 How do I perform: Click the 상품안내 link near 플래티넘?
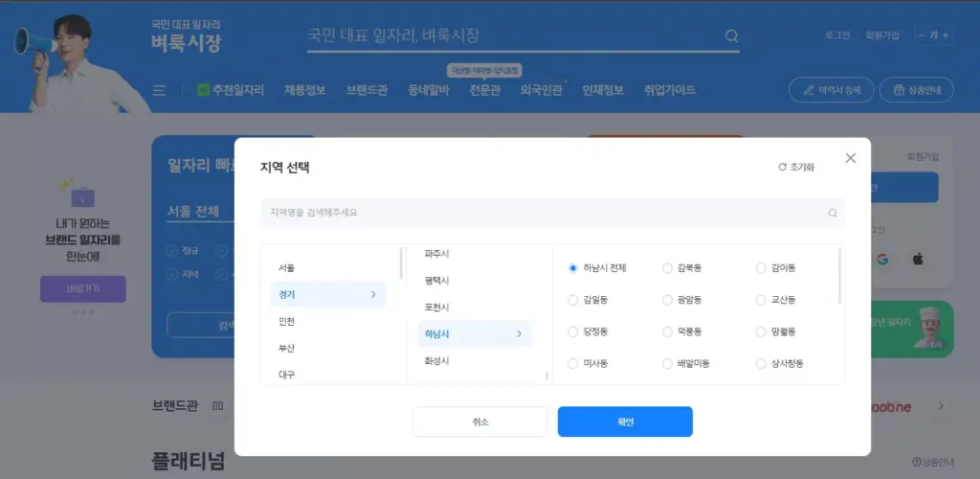click(x=933, y=462)
